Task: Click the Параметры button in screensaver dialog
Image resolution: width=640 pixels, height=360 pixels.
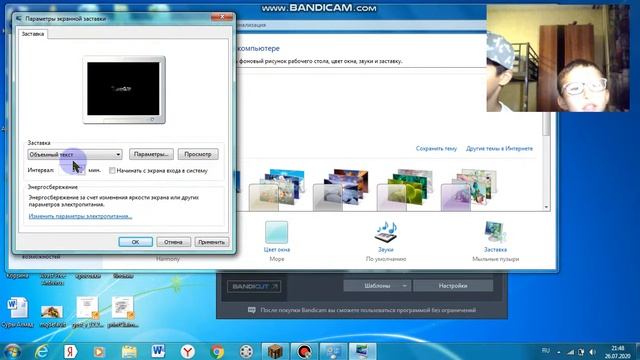Action: tap(151, 154)
